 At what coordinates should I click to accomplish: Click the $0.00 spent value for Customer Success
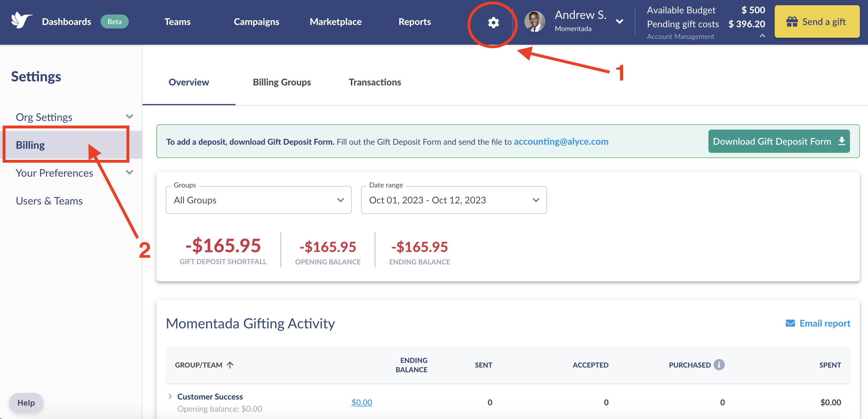(x=831, y=402)
